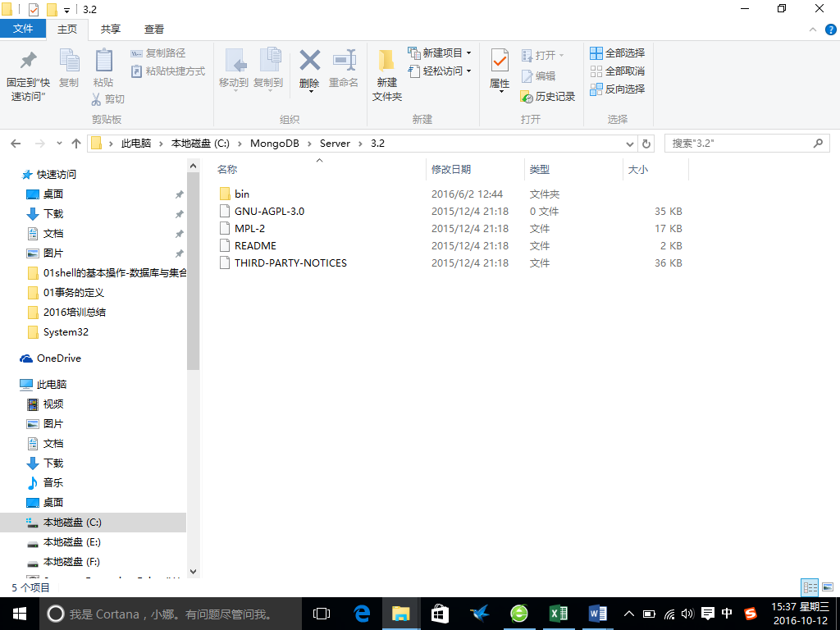The height and width of the screenshot is (630, 840).
Task: Click Server in address breadcrumb
Action: click(x=335, y=144)
